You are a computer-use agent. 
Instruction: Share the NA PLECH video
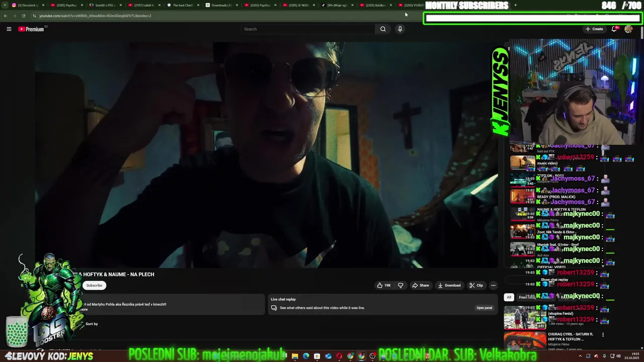pyautogui.click(x=421, y=286)
